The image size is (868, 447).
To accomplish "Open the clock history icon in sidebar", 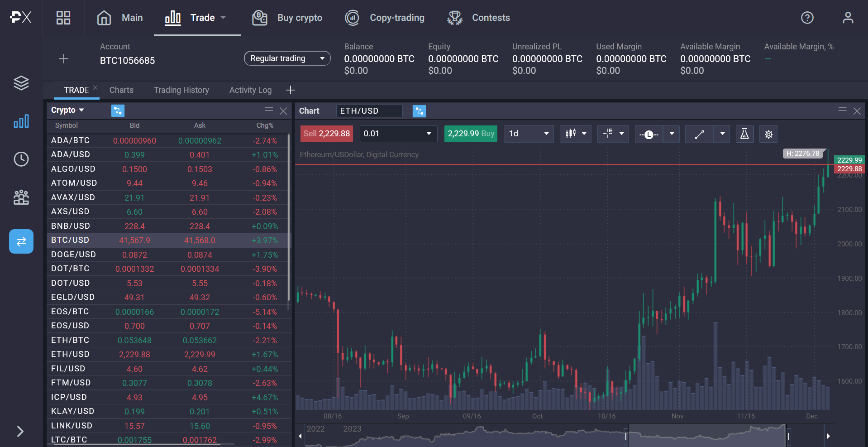I will (21, 159).
